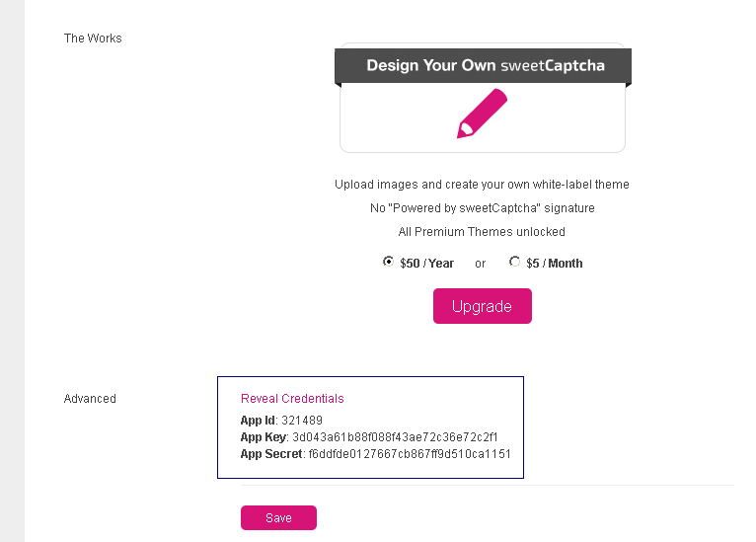
Task: Open the Reveal Credentials link
Action: (292, 399)
